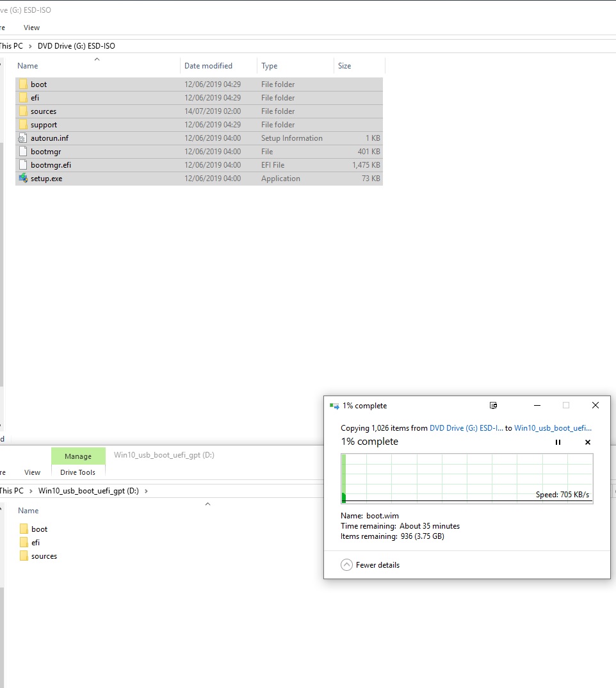This screenshot has width=616, height=688.
Task: Click This PC in D: address bar
Action: click(x=12, y=491)
